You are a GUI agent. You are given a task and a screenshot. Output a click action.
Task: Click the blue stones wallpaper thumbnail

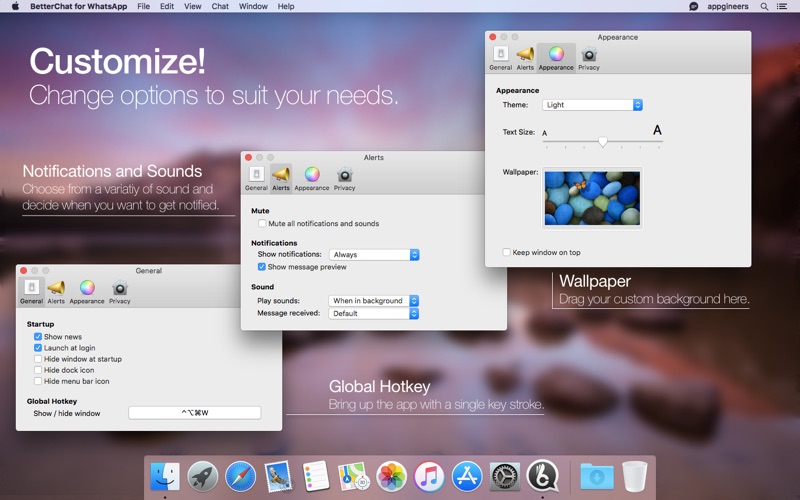(592, 198)
